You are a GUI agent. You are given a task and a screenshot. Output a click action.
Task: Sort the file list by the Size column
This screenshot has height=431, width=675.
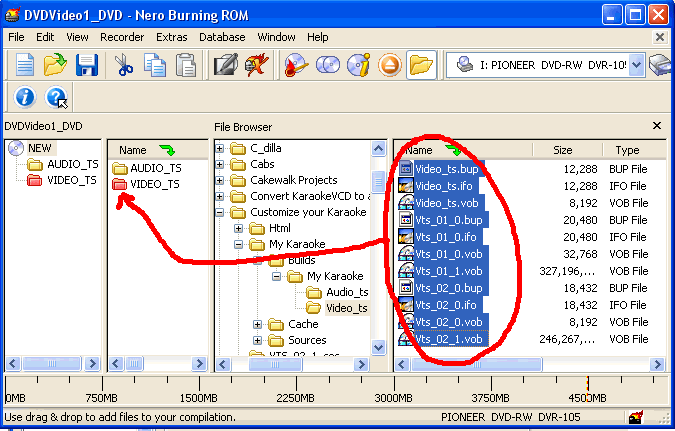pos(567,150)
